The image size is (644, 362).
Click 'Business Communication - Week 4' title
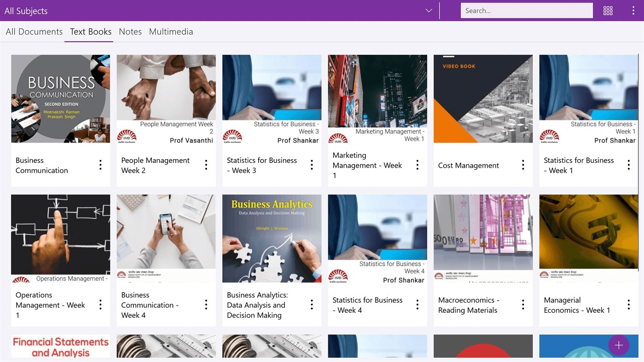pos(150,305)
